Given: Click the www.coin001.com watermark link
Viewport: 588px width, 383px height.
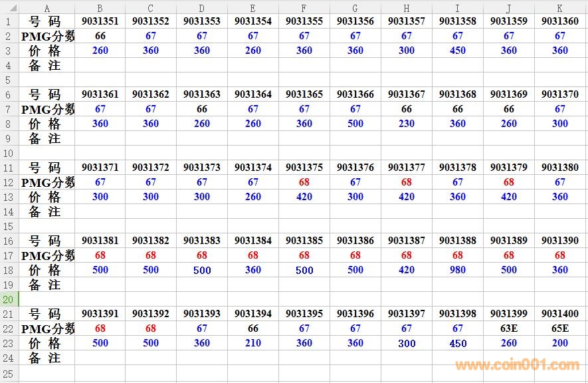Looking at the screenshot, I should (x=517, y=364).
